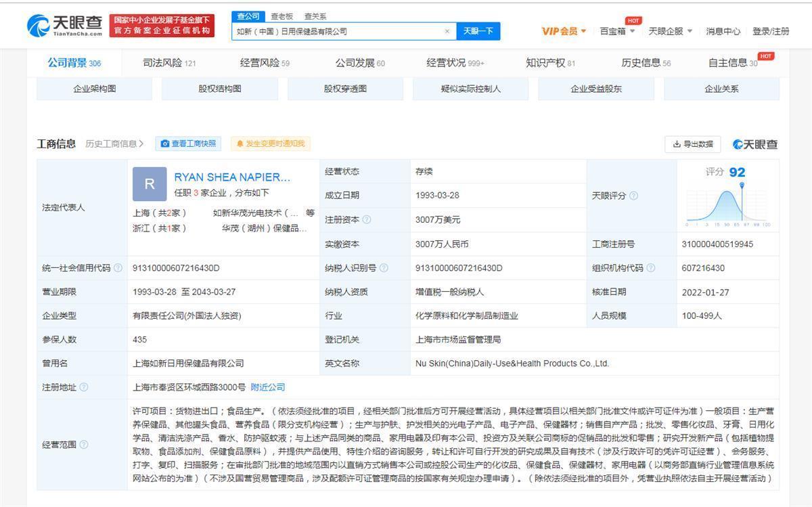The height and width of the screenshot is (507, 812).
Task: Open 股权结构图 section
Action: [220, 89]
